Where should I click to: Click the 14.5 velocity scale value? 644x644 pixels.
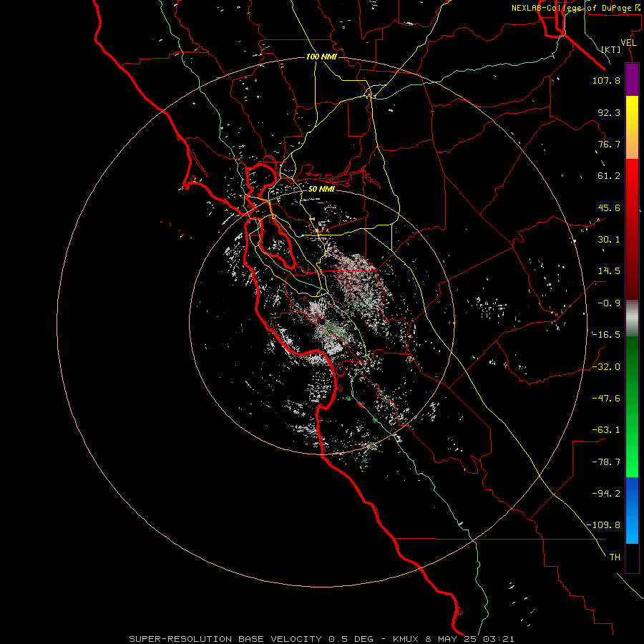click(609, 271)
